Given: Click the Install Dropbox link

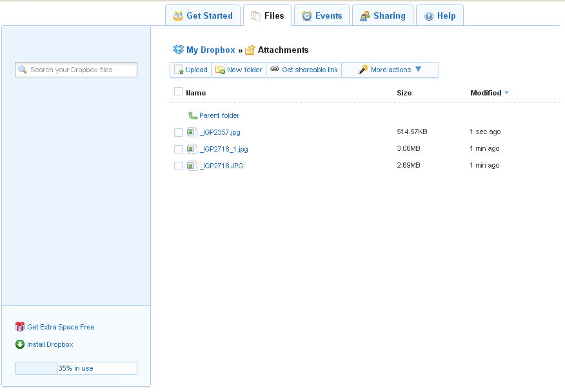Looking at the screenshot, I should click(50, 344).
